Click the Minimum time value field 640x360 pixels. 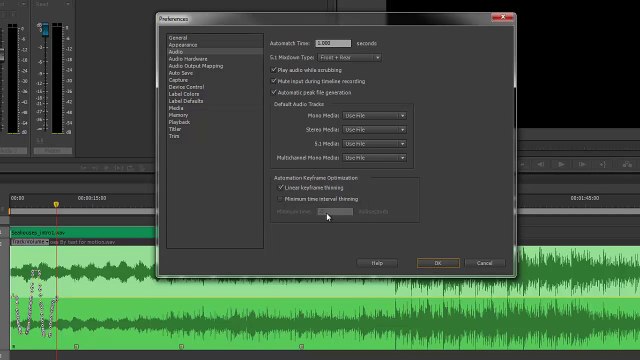coord(335,211)
